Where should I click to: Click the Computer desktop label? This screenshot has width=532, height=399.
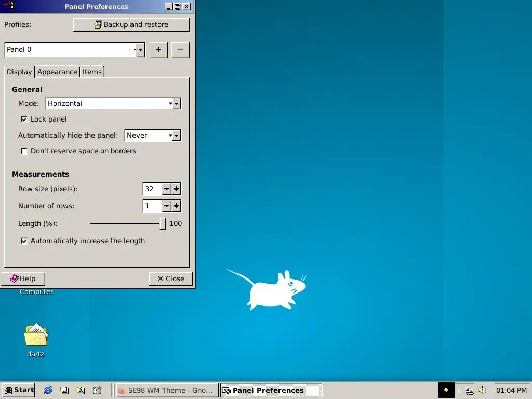tap(36, 292)
